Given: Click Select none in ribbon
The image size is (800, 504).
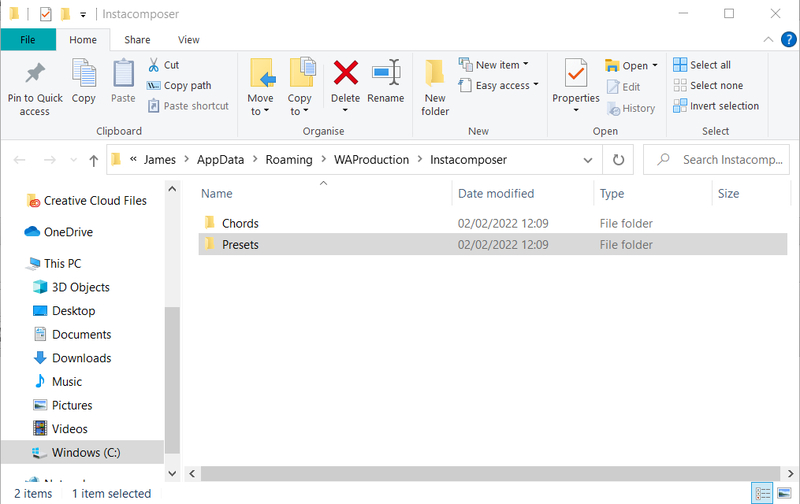Looking at the screenshot, I should click(x=708, y=85).
